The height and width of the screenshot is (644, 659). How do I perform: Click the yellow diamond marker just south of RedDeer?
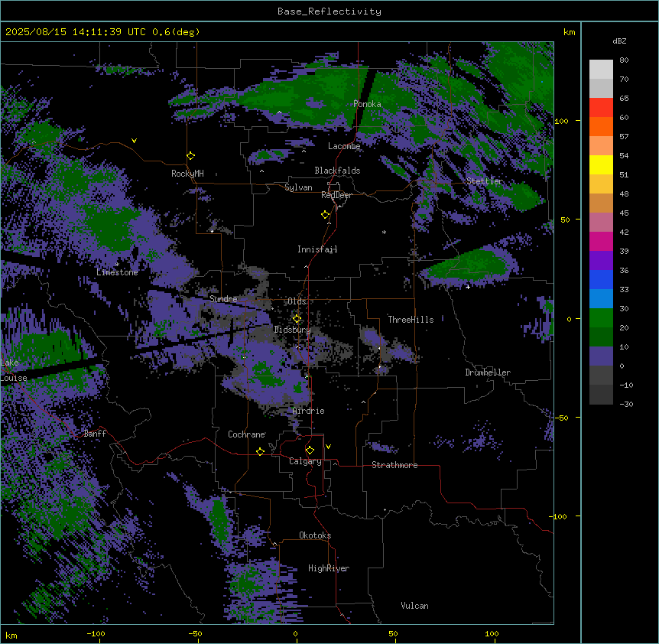tap(326, 215)
